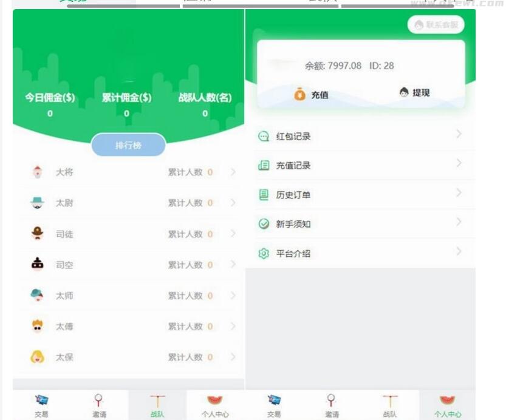Tap the 太保 rank avatar icon

(x=38, y=357)
